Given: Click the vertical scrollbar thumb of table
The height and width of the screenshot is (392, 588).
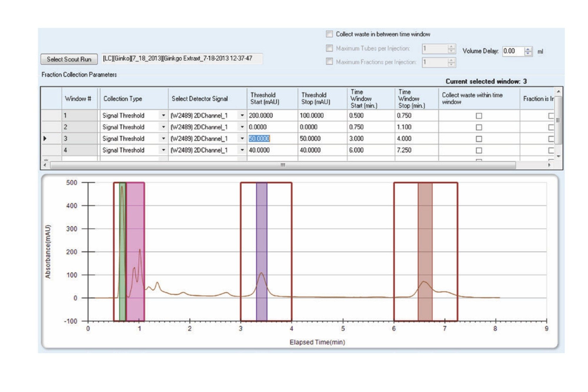Looking at the screenshot, I should pos(558,120).
